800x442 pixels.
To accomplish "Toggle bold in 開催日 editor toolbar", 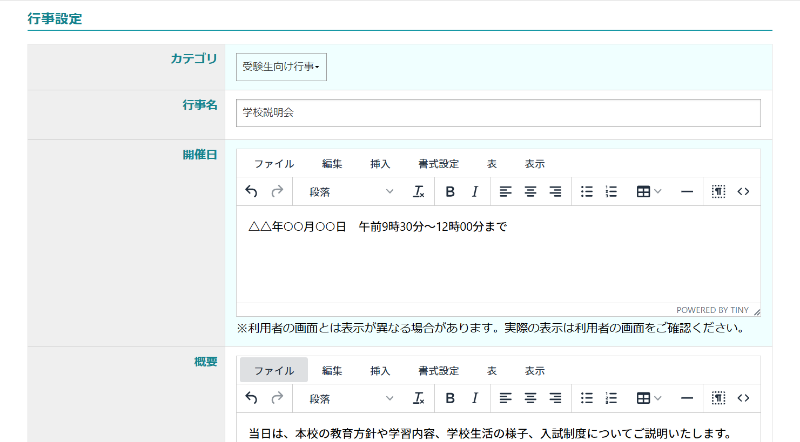I will (x=450, y=192).
